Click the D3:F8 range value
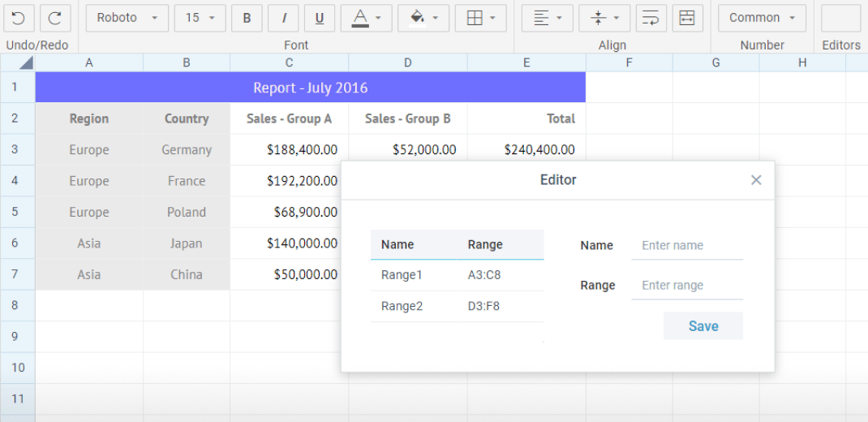 click(x=483, y=306)
